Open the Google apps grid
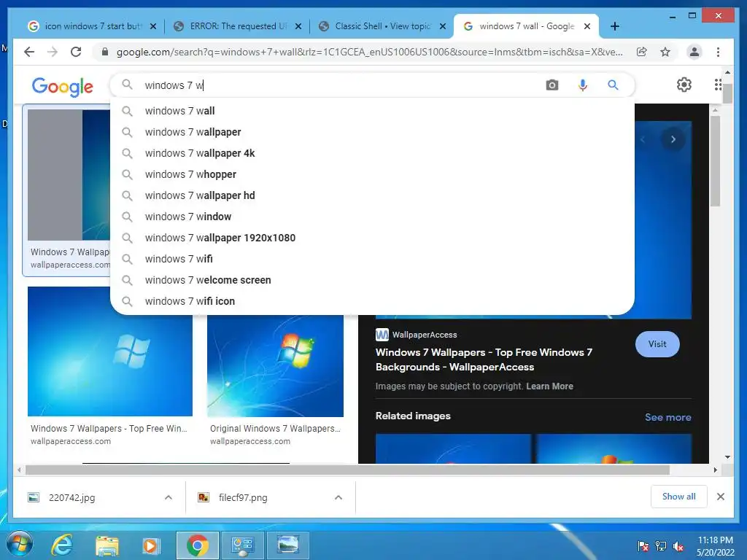747x560 pixels. (718, 85)
